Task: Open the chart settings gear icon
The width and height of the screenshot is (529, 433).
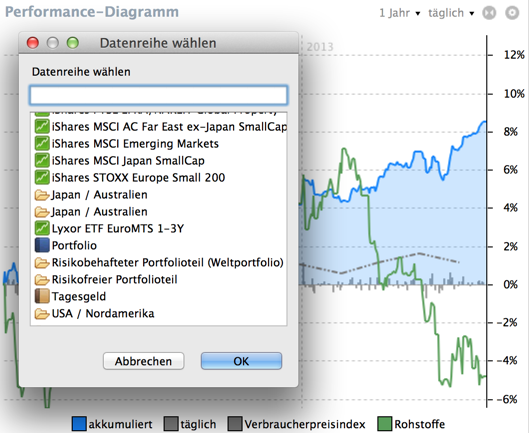Action: pos(512,13)
